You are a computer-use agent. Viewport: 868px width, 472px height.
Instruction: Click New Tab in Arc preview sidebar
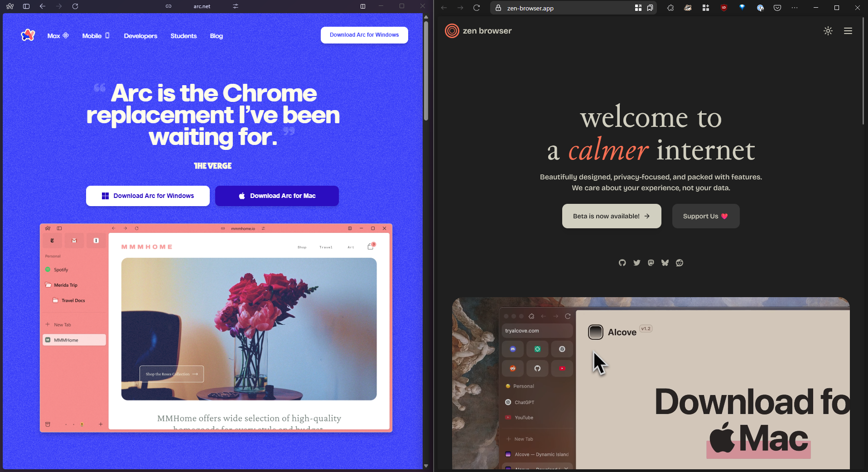click(x=74, y=325)
